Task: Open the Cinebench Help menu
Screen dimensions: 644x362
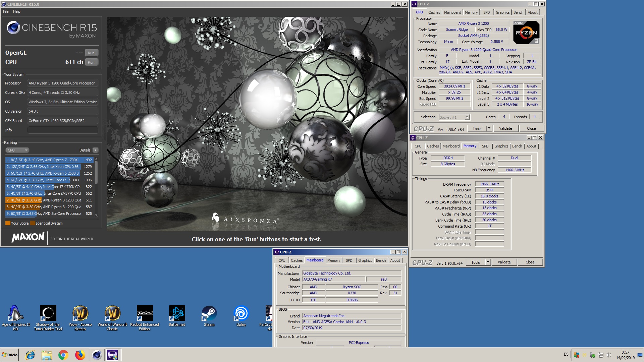Action: click(17, 11)
